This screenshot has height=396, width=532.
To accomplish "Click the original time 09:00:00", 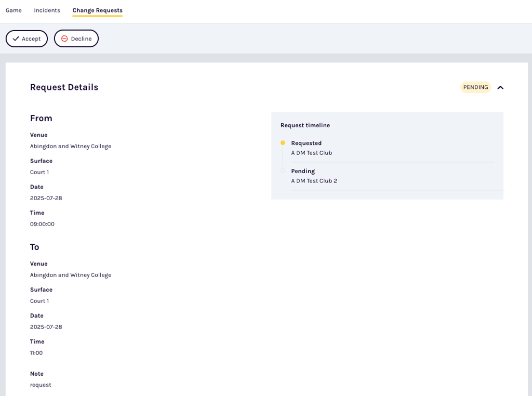I will pos(42,224).
